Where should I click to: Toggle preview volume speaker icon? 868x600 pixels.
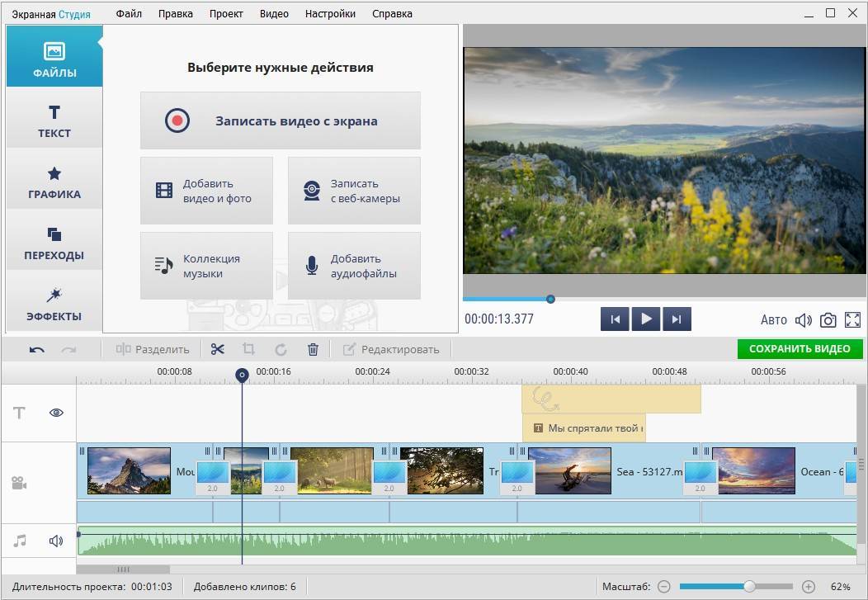803,320
